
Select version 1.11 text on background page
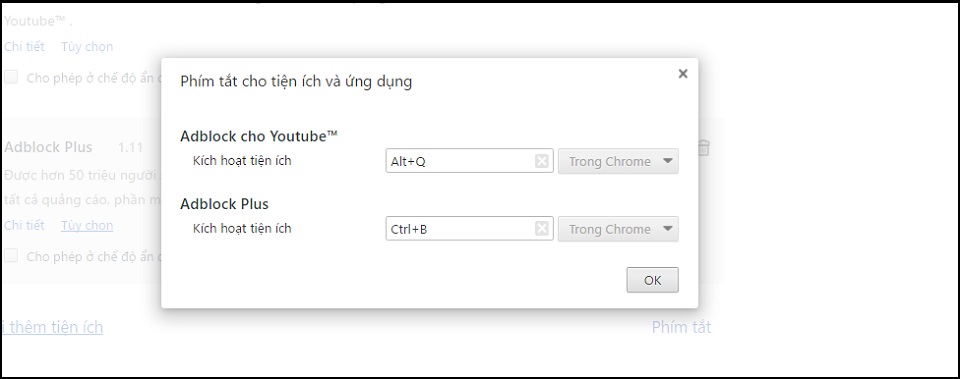(x=130, y=148)
